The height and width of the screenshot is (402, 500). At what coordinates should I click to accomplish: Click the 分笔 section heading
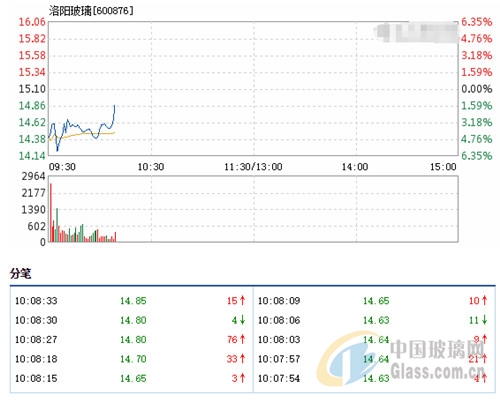point(20,274)
